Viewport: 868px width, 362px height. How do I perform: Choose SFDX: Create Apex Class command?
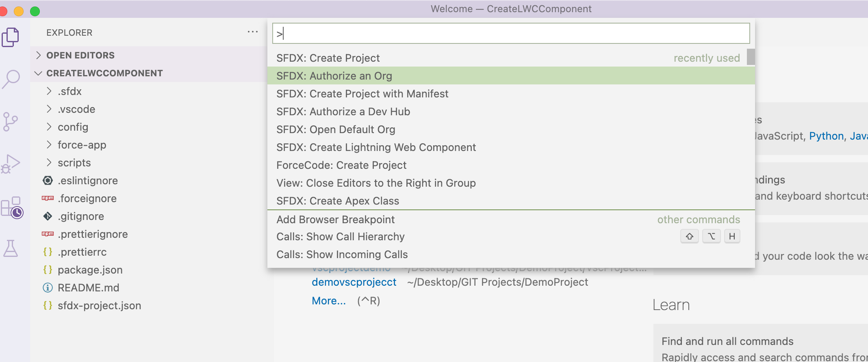(337, 201)
